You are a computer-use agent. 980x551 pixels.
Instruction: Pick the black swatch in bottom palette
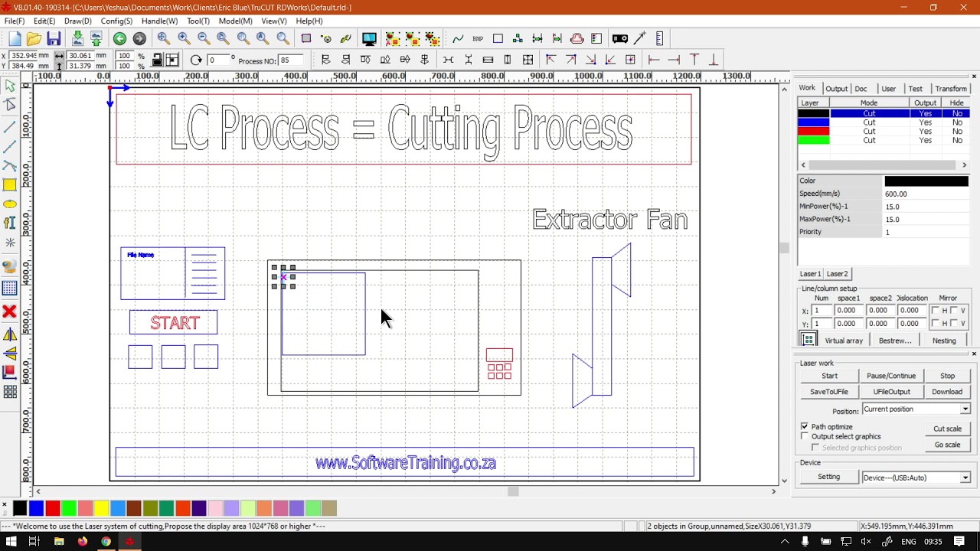click(x=20, y=508)
